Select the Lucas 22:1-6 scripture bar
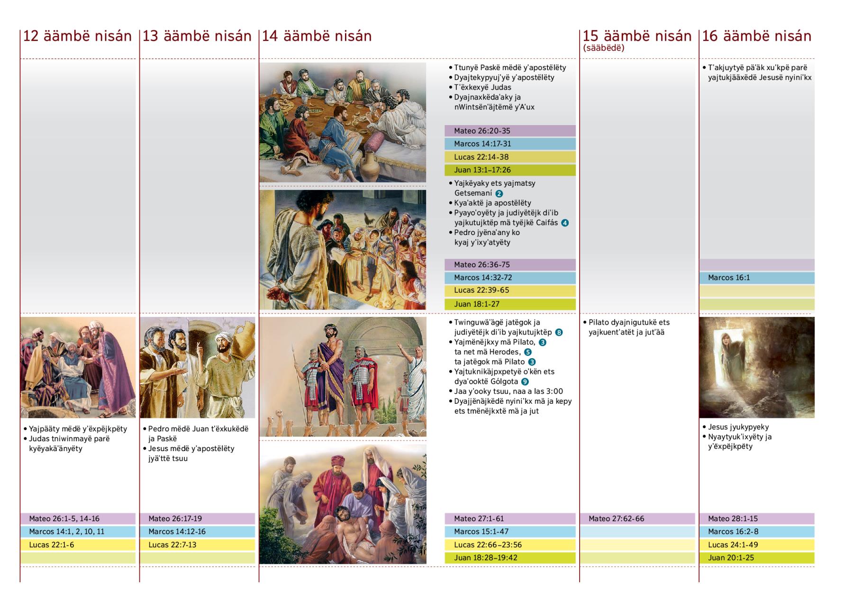This screenshot has width=853, height=616. pyautogui.click(x=78, y=545)
